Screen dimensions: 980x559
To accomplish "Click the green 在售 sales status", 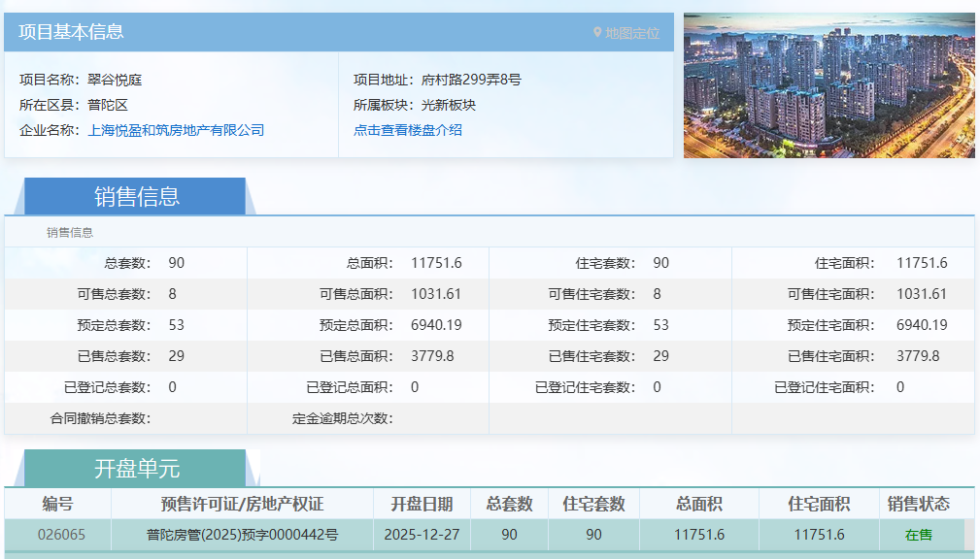I will point(918,535).
